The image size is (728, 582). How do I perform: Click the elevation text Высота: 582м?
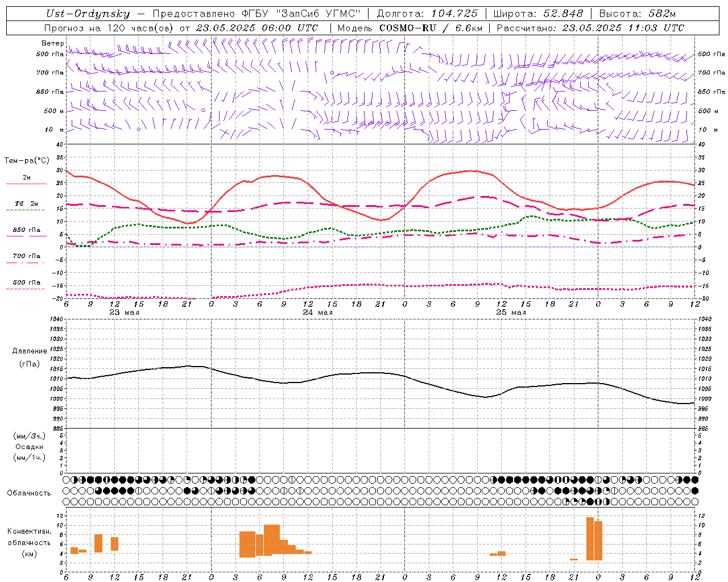[x=637, y=14]
